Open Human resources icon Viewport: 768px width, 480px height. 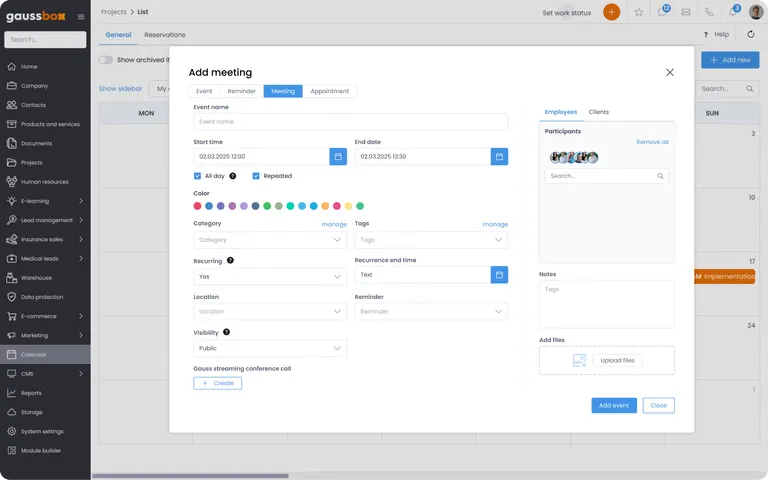point(12,182)
